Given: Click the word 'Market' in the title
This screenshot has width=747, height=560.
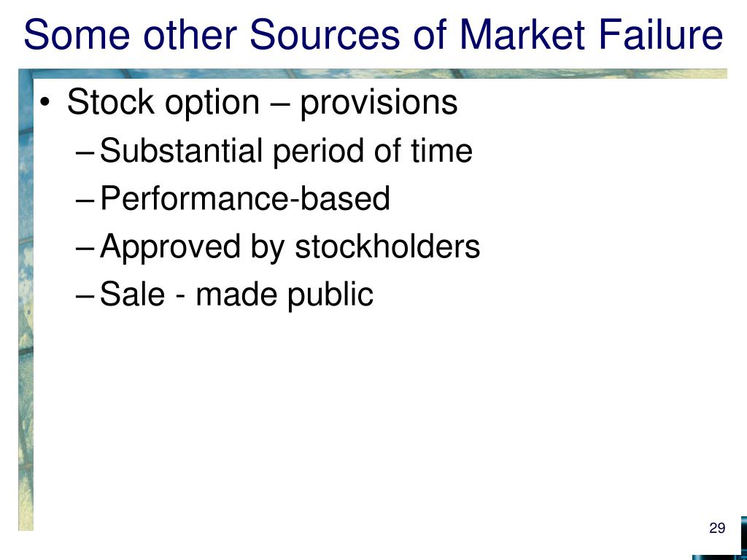Looking at the screenshot, I should pos(522,34).
